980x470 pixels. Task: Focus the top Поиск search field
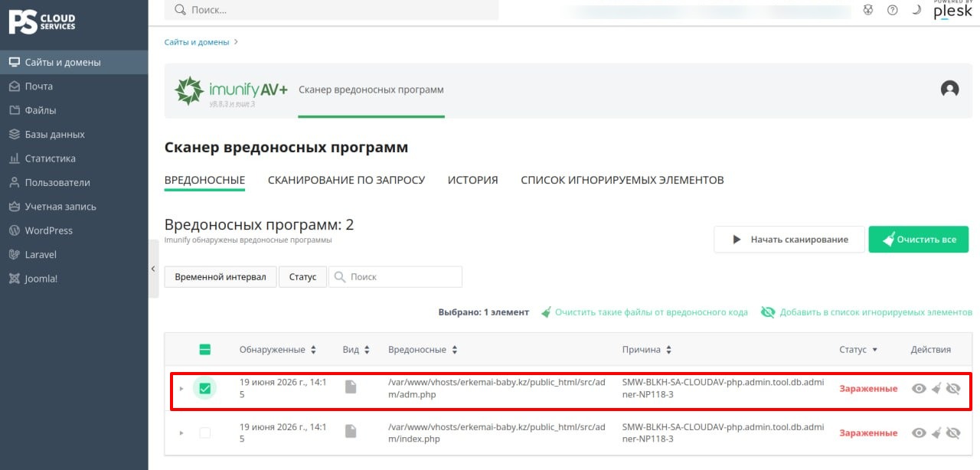[332, 10]
